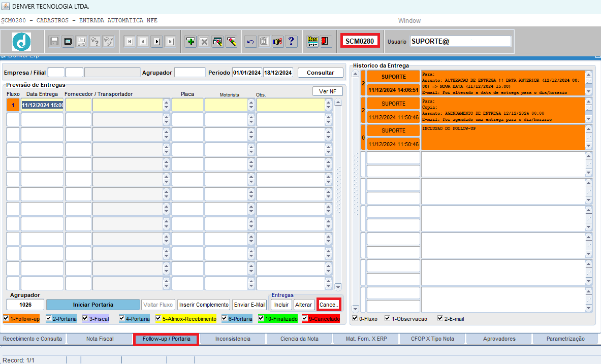The width and height of the screenshot is (601, 364).
Task: Click the Inserir Complemento button
Action: point(204,305)
